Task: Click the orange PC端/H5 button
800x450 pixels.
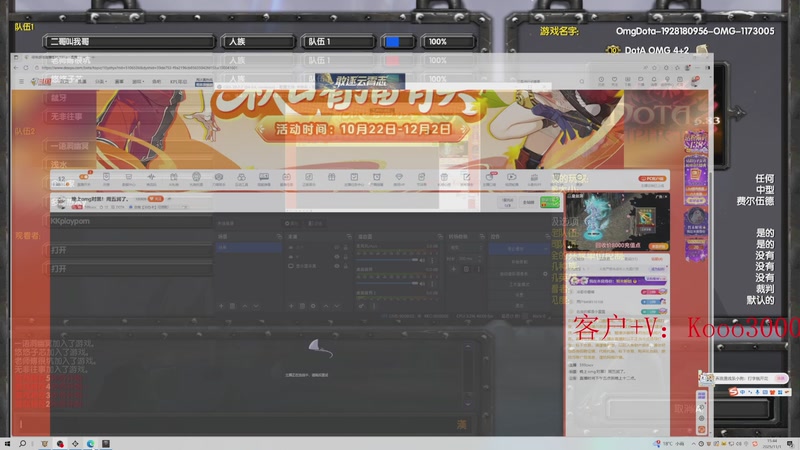Action: coord(652,179)
